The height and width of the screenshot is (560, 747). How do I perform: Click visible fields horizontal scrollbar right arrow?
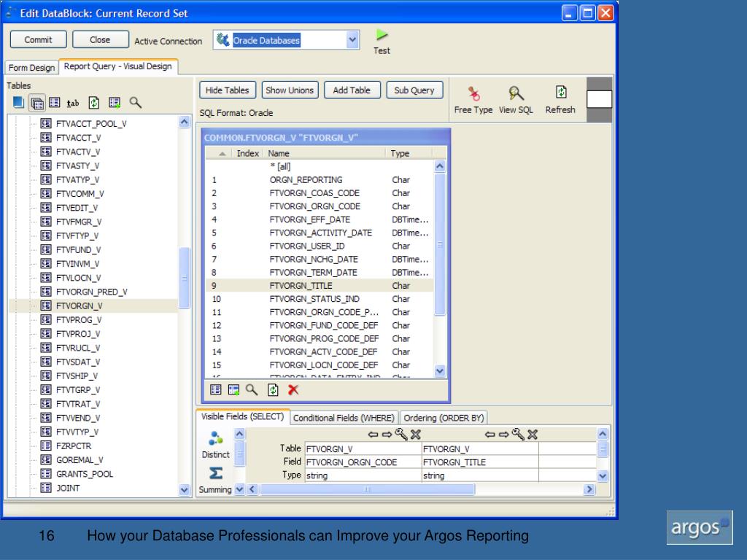tap(589, 489)
